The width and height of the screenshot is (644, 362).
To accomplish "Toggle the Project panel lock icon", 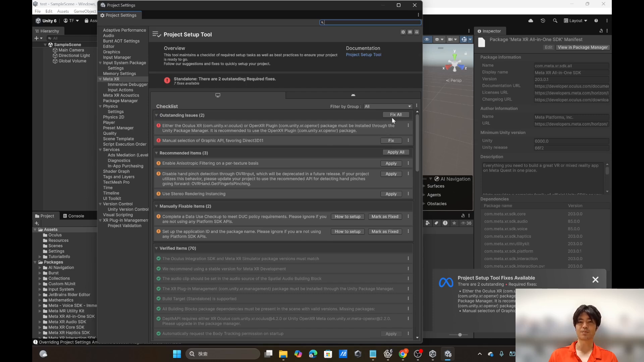I will [463, 216].
